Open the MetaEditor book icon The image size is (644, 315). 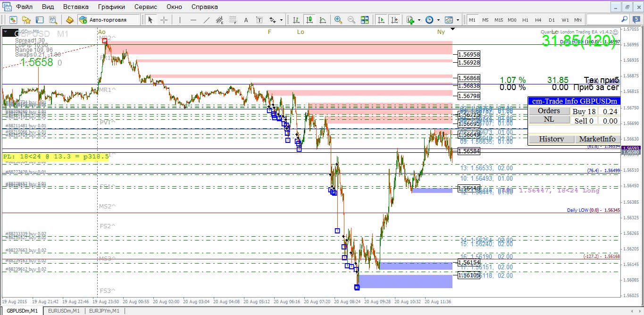pos(69,20)
